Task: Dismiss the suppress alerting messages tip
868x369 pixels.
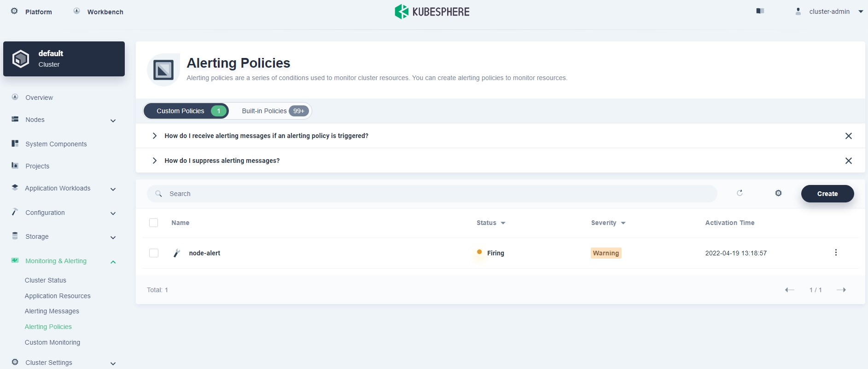Action: tap(848, 161)
